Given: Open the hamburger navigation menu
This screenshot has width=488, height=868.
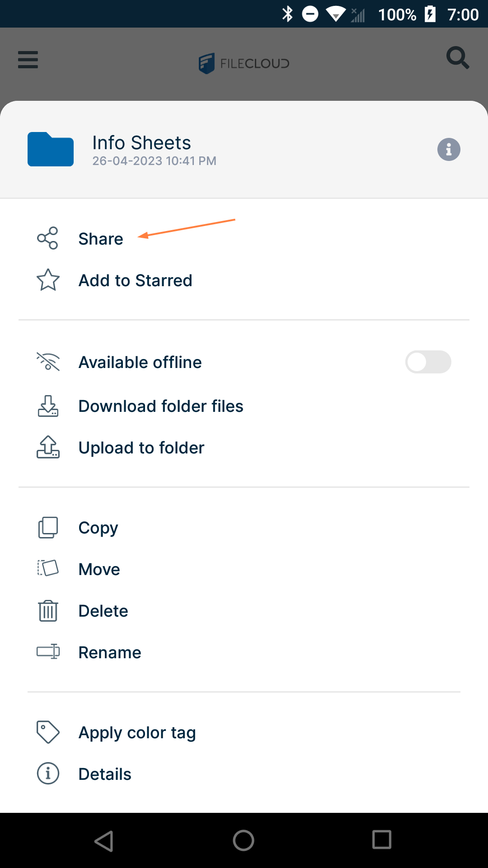Looking at the screenshot, I should (28, 60).
